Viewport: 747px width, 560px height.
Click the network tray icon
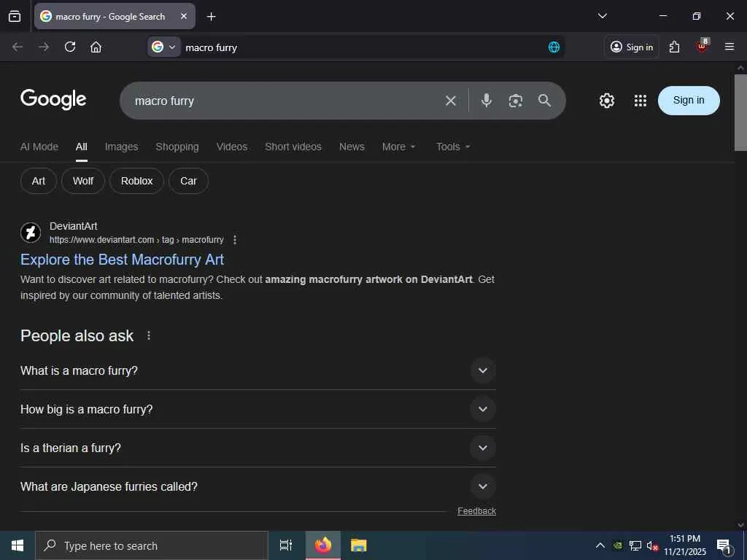click(635, 545)
